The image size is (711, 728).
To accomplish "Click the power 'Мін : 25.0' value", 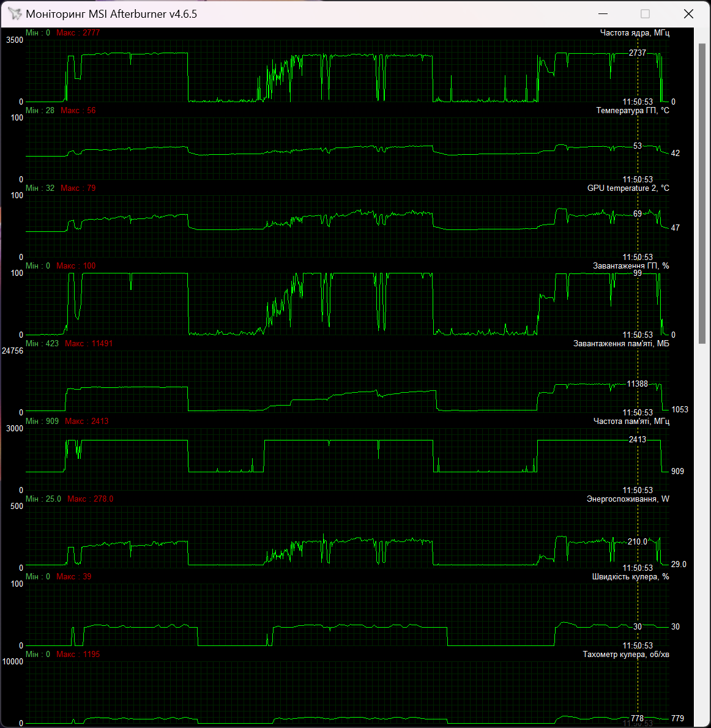I will [x=43, y=499].
